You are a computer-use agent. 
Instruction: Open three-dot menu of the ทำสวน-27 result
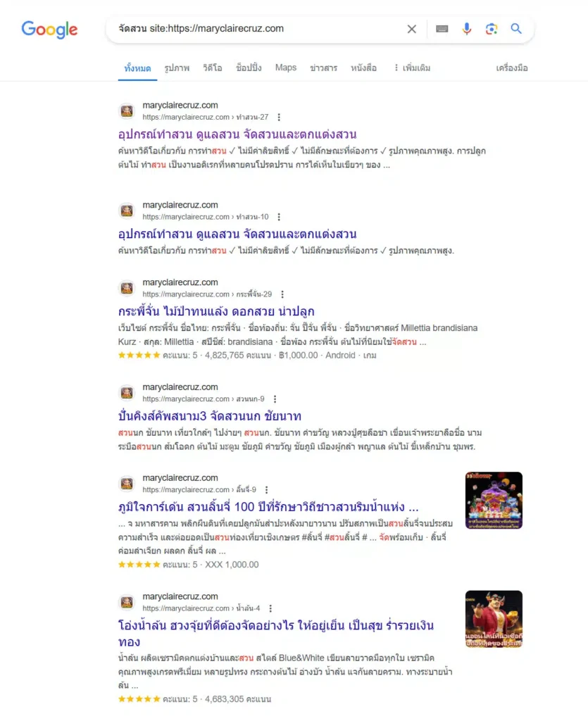point(279,118)
